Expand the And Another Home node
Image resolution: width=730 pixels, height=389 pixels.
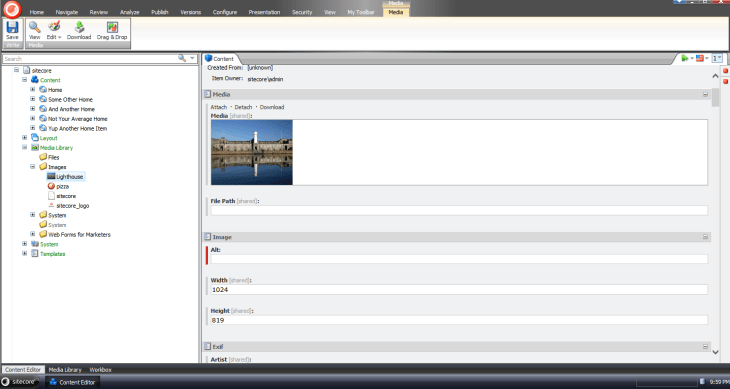pos(33,108)
